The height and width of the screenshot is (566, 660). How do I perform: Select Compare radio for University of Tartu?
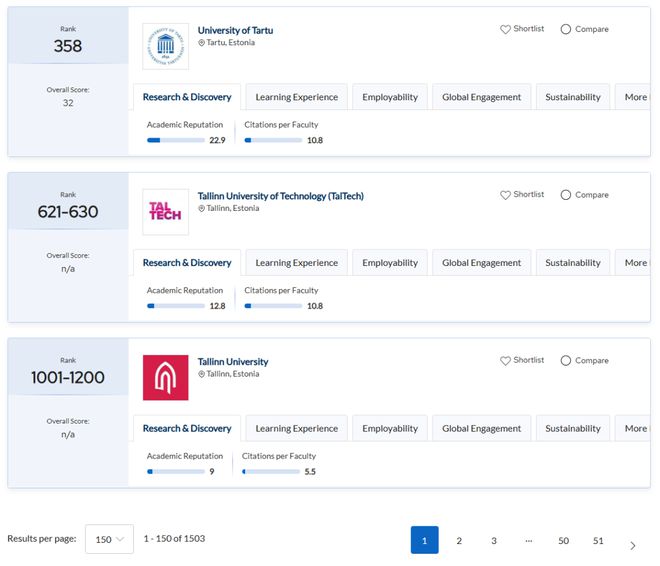[566, 29]
